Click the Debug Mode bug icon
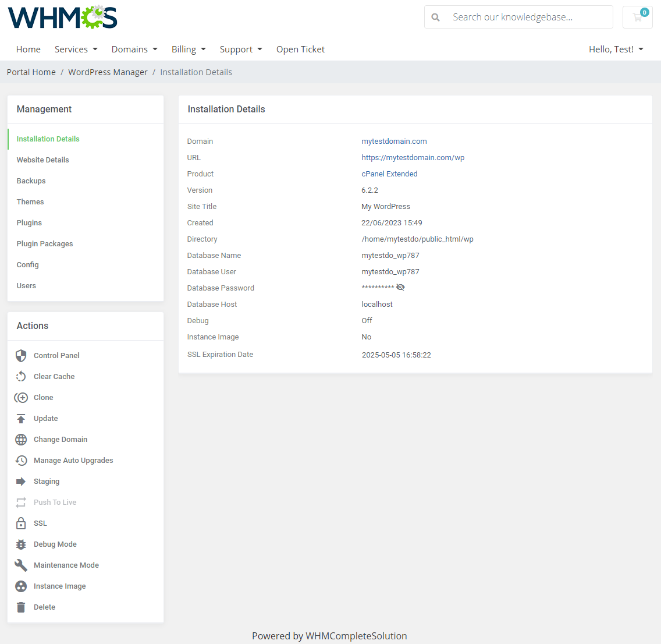Viewport: 661px width, 644px height. pos(21,544)
